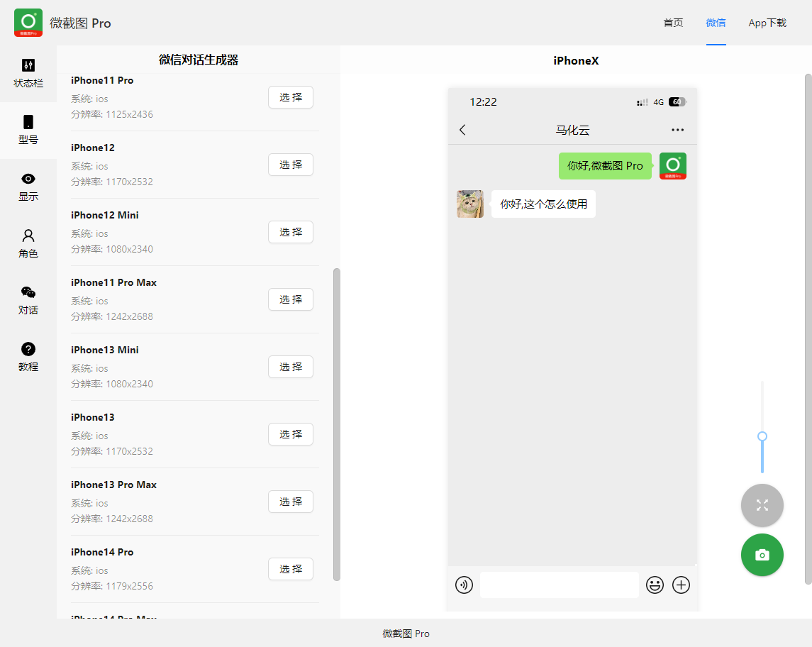Open the 角色 role settings
This screenshot has height=647, width=812.
[x=28, y=243]
